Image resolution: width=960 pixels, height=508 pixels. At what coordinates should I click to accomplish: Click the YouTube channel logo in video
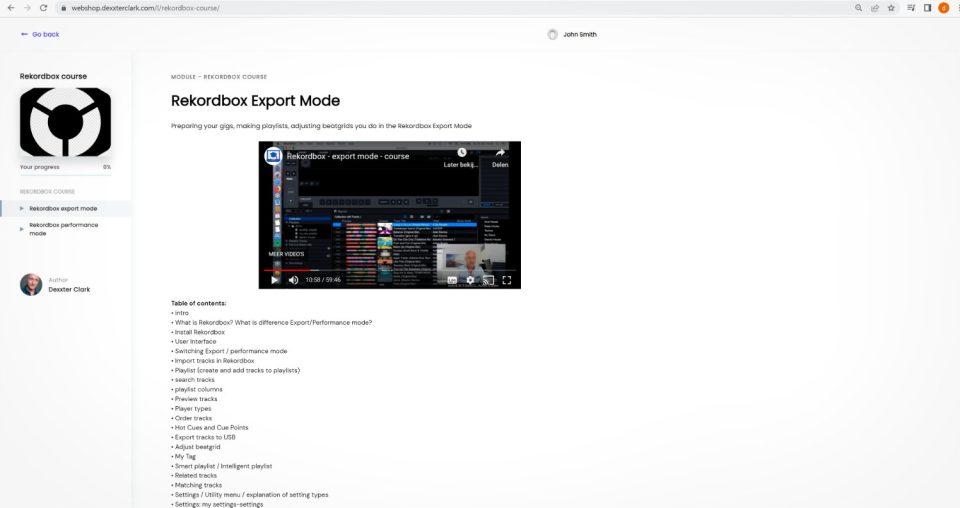pyautogui.click(x=273, y=155)
